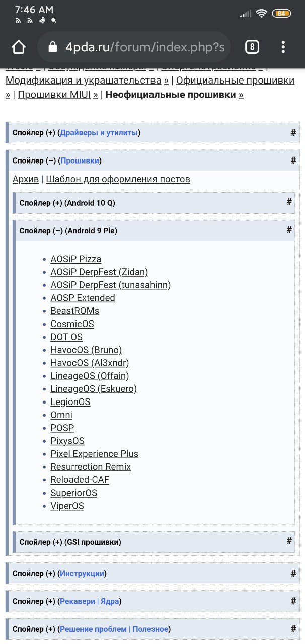Tap the Chrome home icon
Viewport: 305px width, 644px height.
19,47
